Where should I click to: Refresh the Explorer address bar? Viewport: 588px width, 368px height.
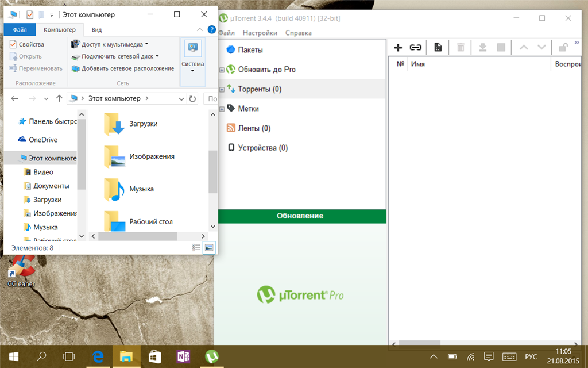click(x=192, y=99)
